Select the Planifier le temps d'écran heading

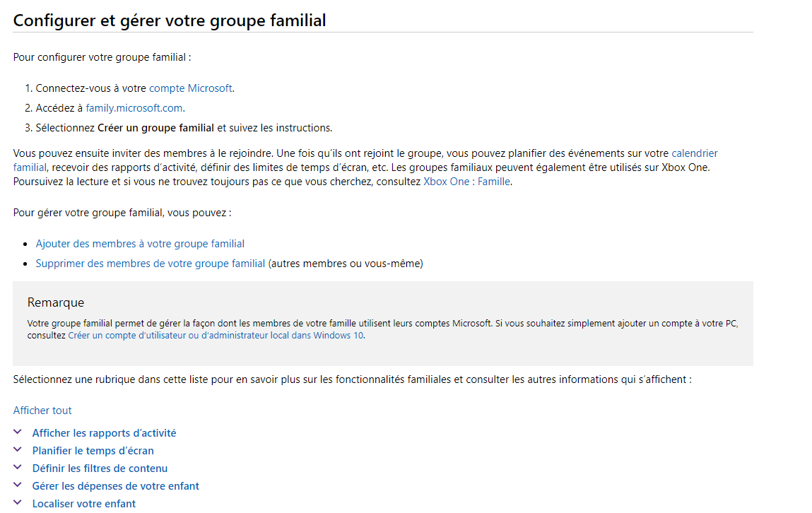tap(93, 451)
